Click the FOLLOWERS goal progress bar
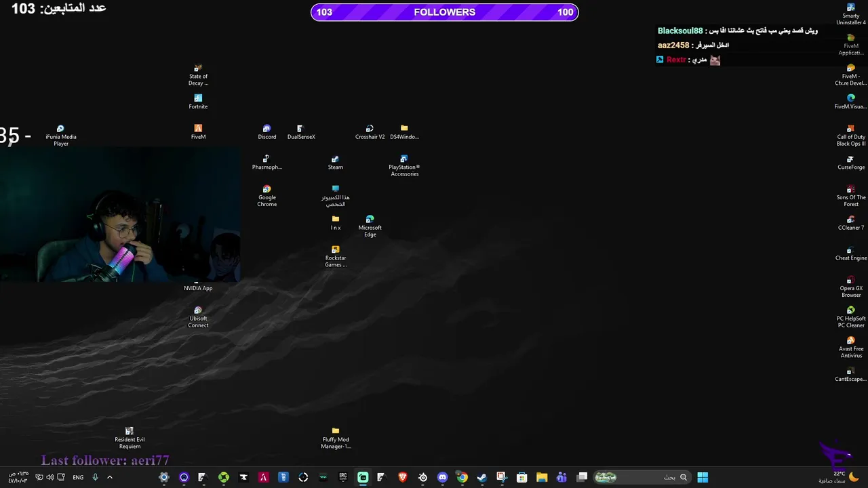The height and width of the screenshot is (488, 868). point(444,12)
